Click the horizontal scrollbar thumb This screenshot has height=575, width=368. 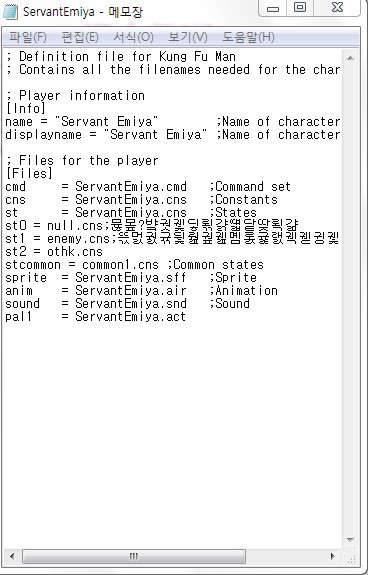coord(134,556)
